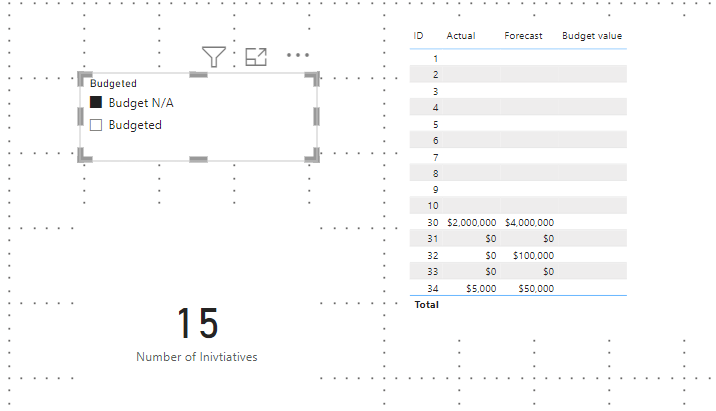
Task: Select $0 Forecast cell in row 33
Action: [x=548, y=272]
